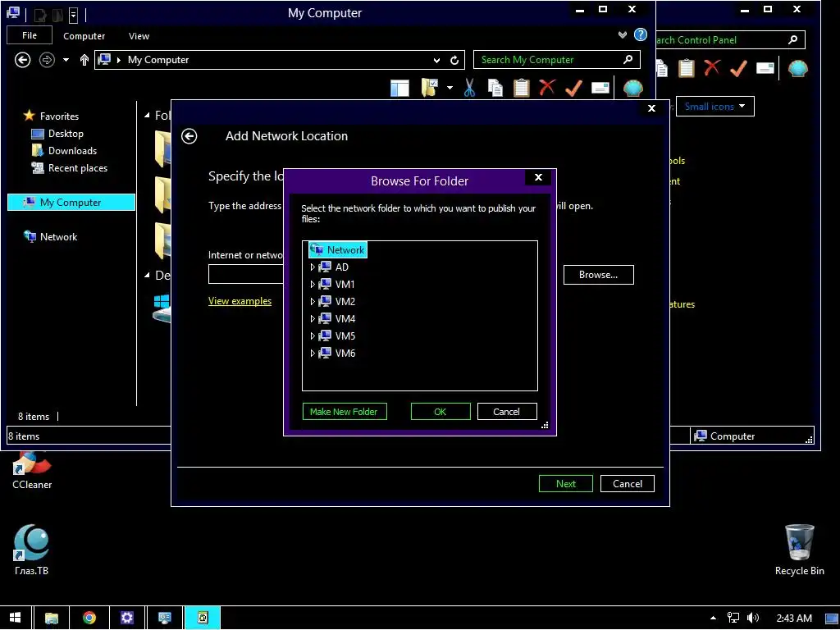Select My Computer in the navigation pane
This screenshot has width=840, height=630.
click(x=71, y=202)
